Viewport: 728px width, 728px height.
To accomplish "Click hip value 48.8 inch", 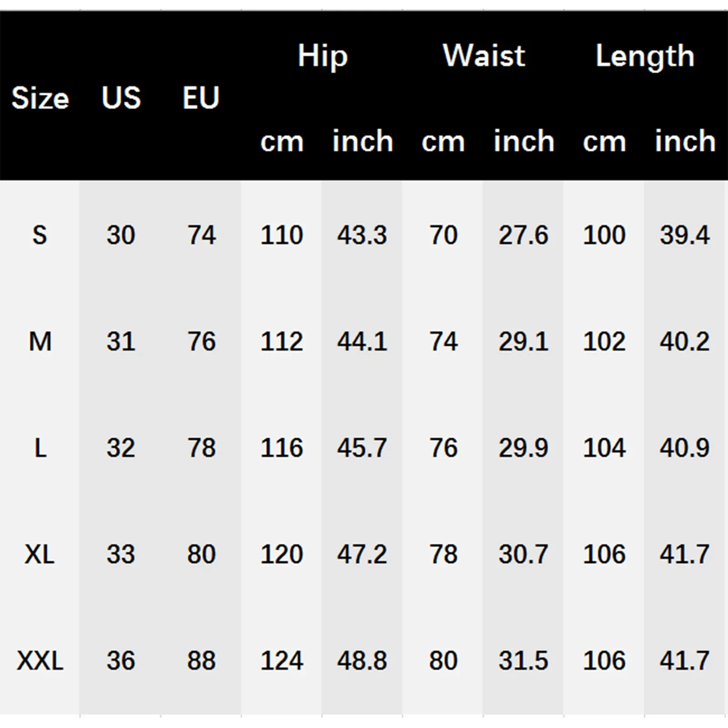I will click(362, 661).
